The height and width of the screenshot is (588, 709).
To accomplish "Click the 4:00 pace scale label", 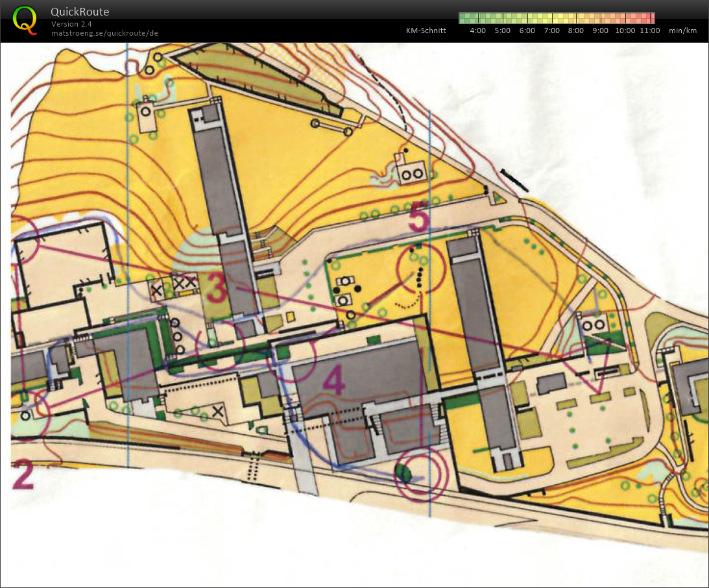I will click(477, 31).
